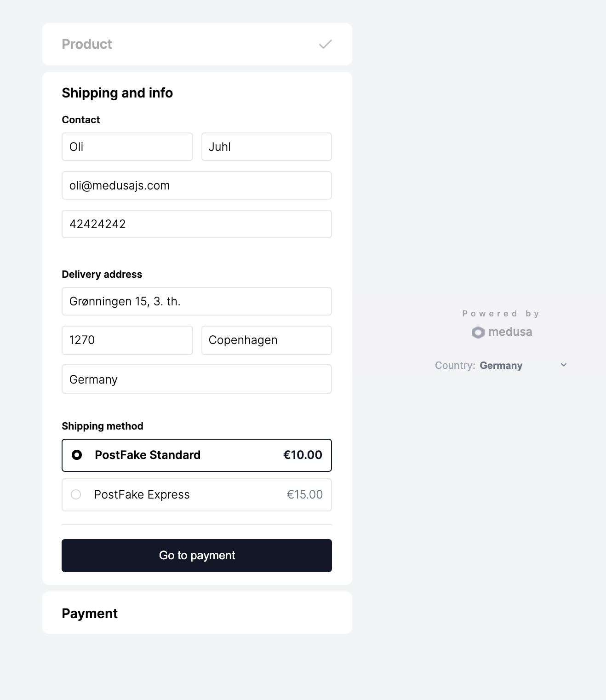Image resolution: width=606 pixels, height=700 pixels.
Task: Select the PostFake Standard radio button
Action: 77,455
